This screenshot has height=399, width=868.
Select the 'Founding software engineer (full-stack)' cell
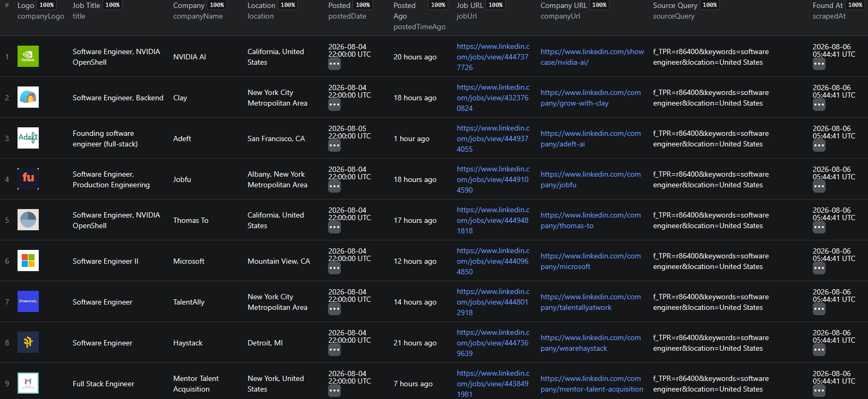[105, 138]
